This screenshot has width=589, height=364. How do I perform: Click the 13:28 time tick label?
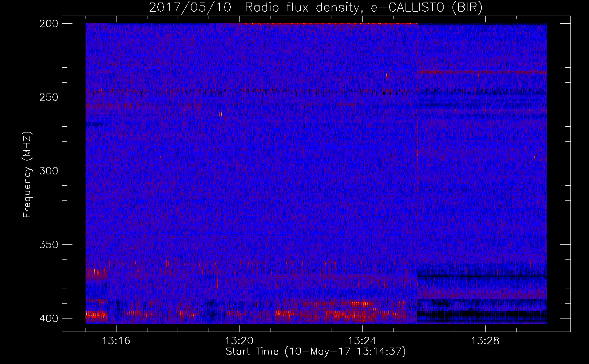pos(485,341)
